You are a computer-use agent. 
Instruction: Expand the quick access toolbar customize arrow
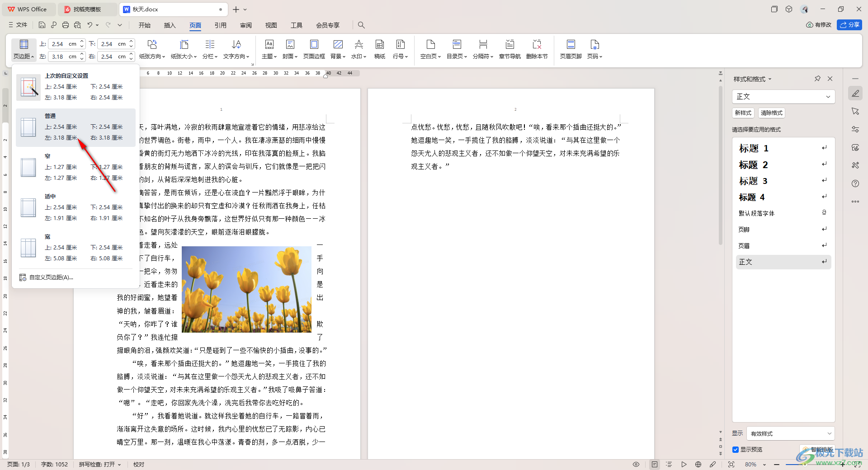point(120,25)
